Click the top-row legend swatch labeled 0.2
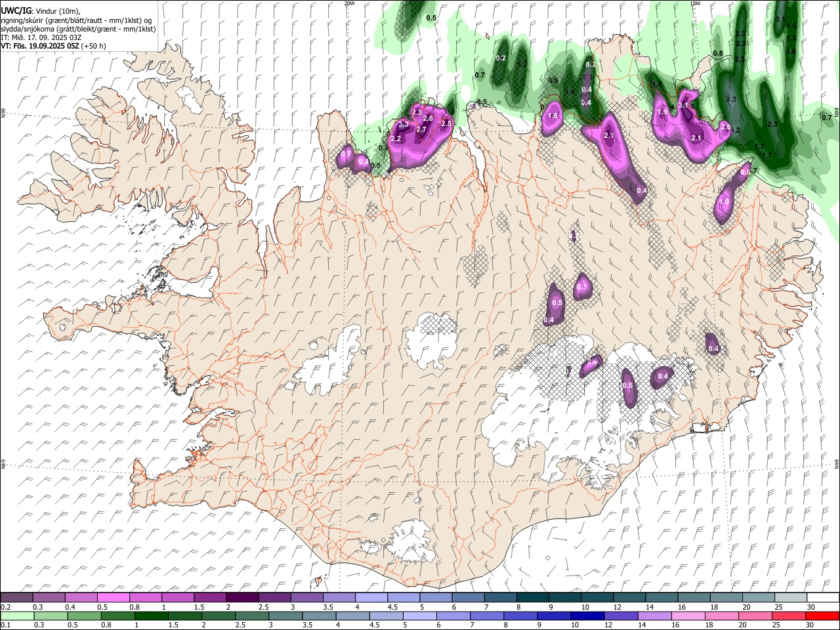Screen dimensions: 840x630 [x=17, y=598]
